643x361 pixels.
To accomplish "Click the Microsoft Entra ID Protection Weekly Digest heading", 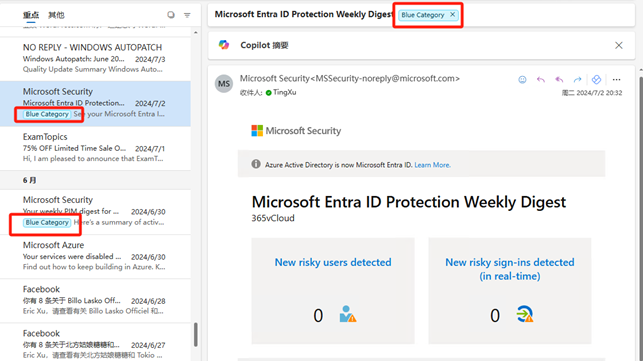I will (x=409, y=202).
